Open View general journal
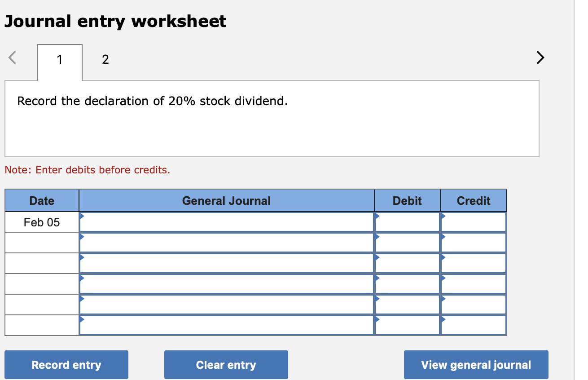 [476, 365]
